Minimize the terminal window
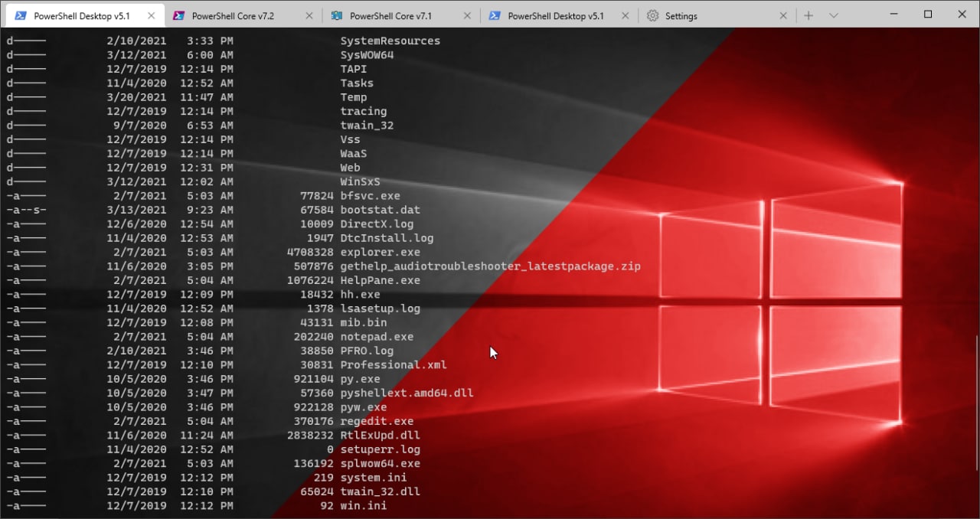Screen dimensions: 980x519 tap(893, 14)
